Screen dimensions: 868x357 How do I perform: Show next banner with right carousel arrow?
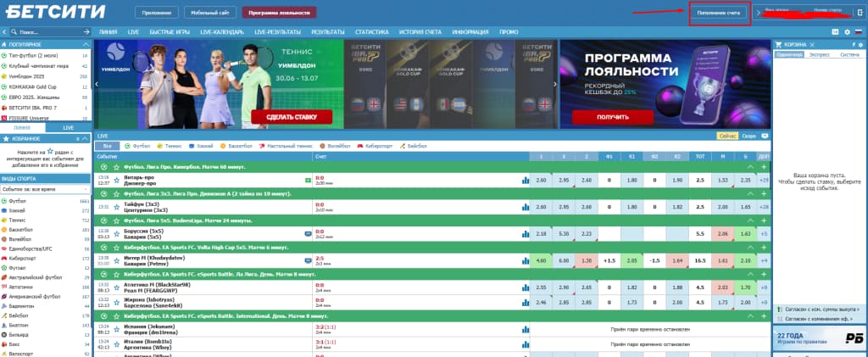555,84
